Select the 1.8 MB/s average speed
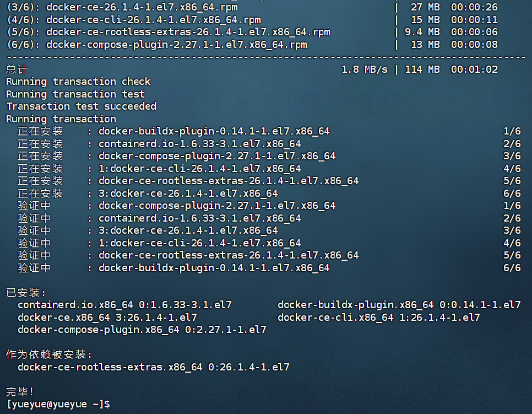Screen dimensions: 532x414 [x=365, y=69]
